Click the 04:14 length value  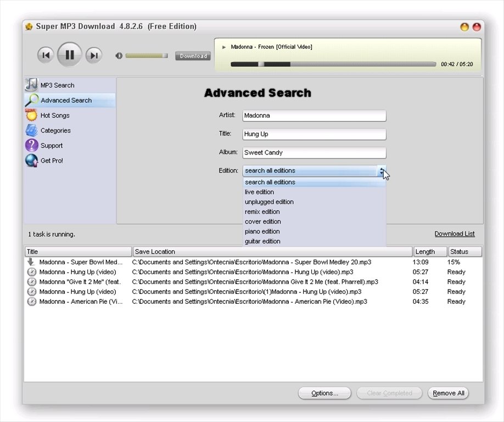(x=421, y=282)
